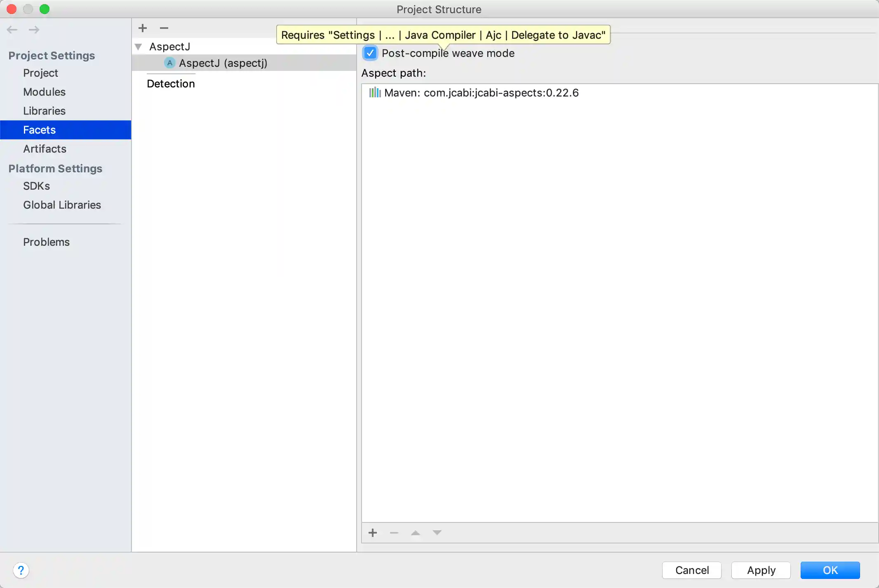
Task: Switch to the Modules settings page
Action: click(45, 92)
